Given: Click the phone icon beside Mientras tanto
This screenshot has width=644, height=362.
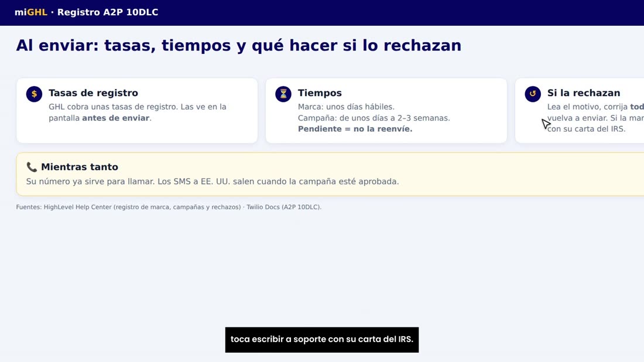Looking at the screenshot, I should [x=32, y=167].
